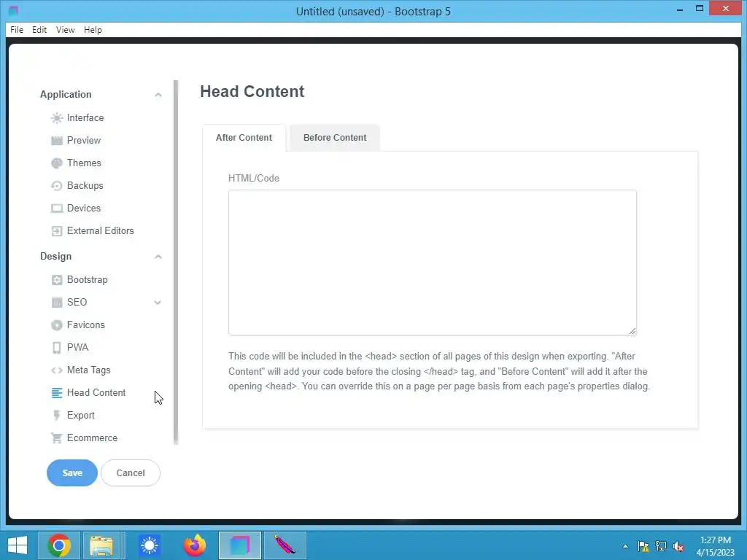Screen dimensions: 747x560
Task: Select PWA settings label
Action: pyautogui.click(x=77, y=348)
